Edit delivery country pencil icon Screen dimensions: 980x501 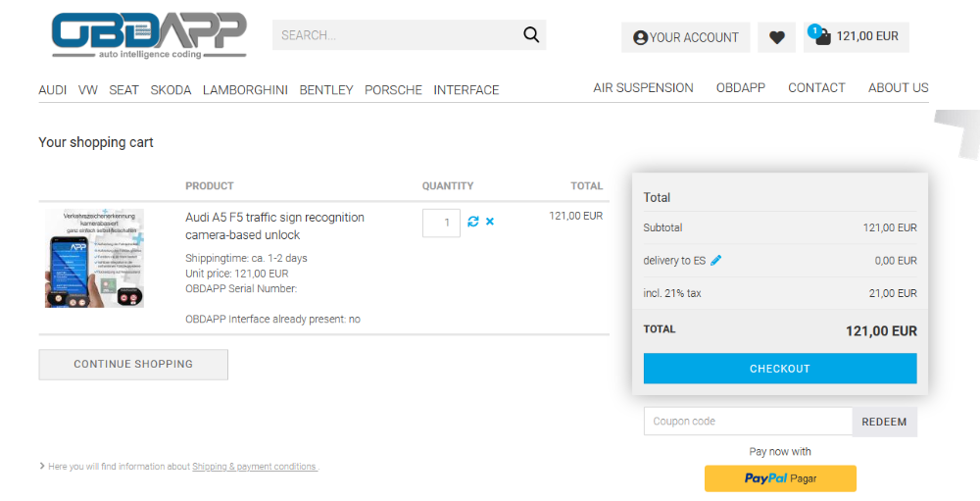click(716, 260)
